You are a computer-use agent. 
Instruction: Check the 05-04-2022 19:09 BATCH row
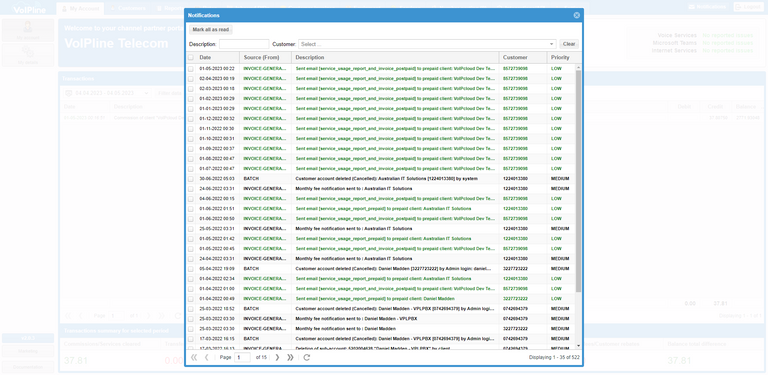191,268
